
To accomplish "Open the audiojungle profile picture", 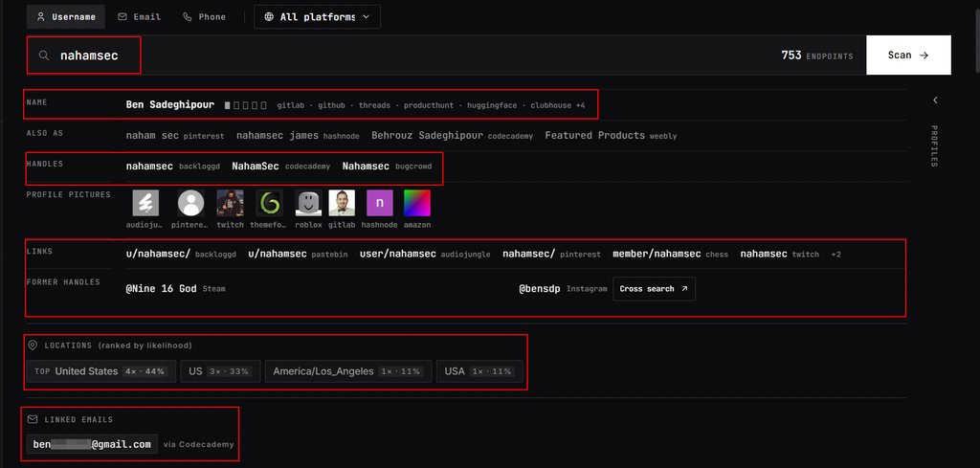I will tap(145, 203).
